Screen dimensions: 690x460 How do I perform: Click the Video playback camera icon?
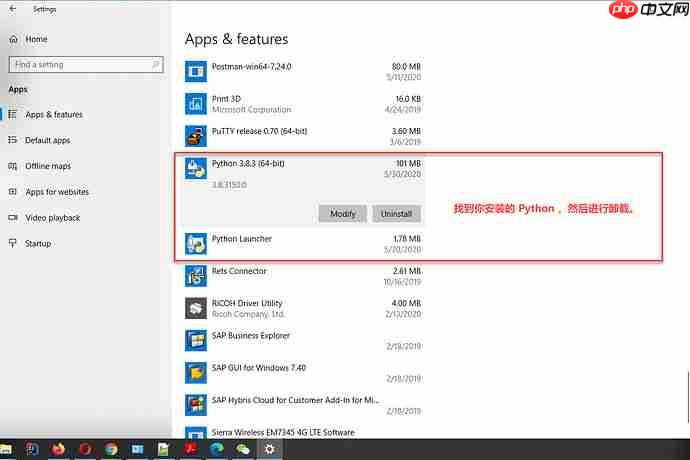[x=13, y=218]
